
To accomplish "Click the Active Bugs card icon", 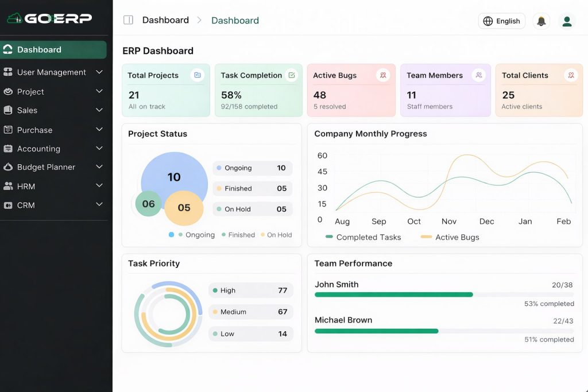I will click(383, 75).
